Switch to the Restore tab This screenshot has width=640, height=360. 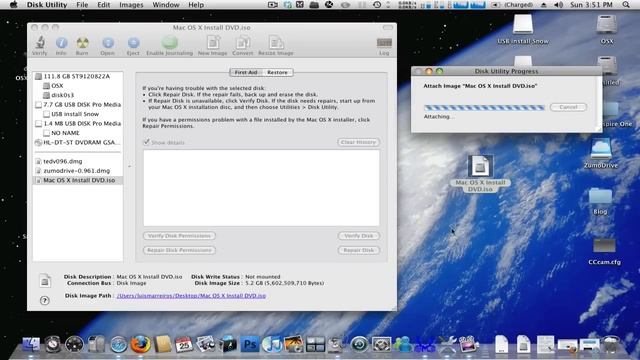coord(277,72)
